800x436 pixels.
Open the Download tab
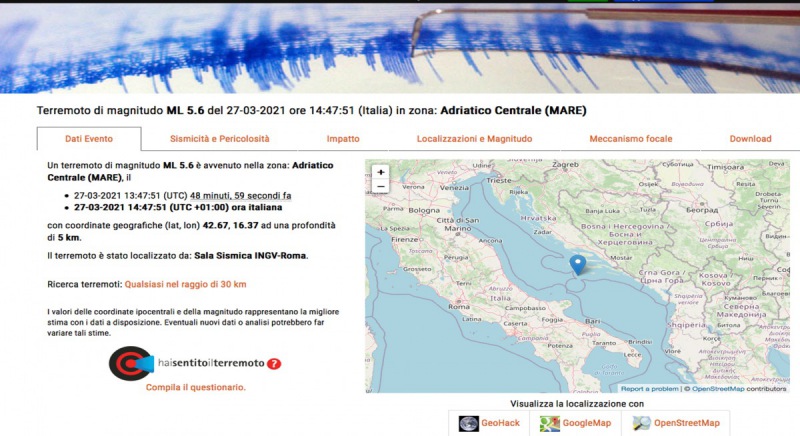[750, 139]
